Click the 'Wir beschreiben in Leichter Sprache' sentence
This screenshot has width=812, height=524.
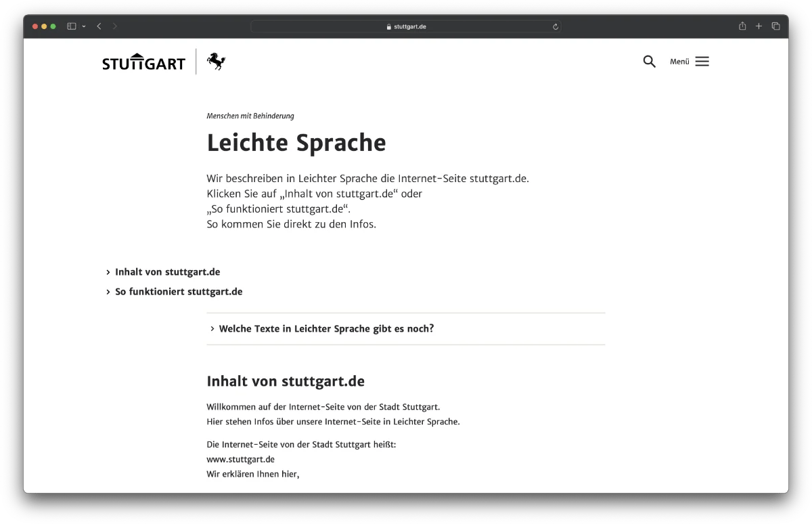click(367, 179)
